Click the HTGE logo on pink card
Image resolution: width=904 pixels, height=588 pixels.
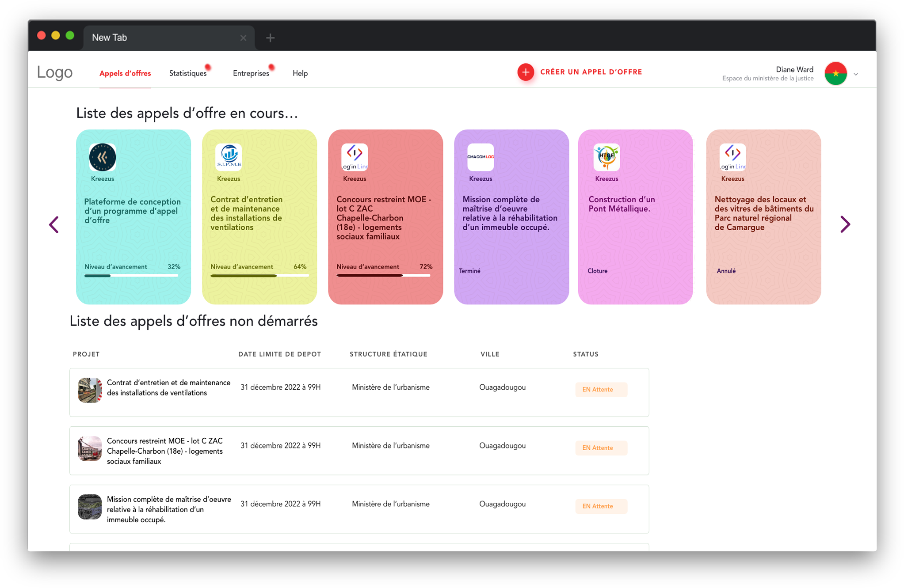[606, 157]
